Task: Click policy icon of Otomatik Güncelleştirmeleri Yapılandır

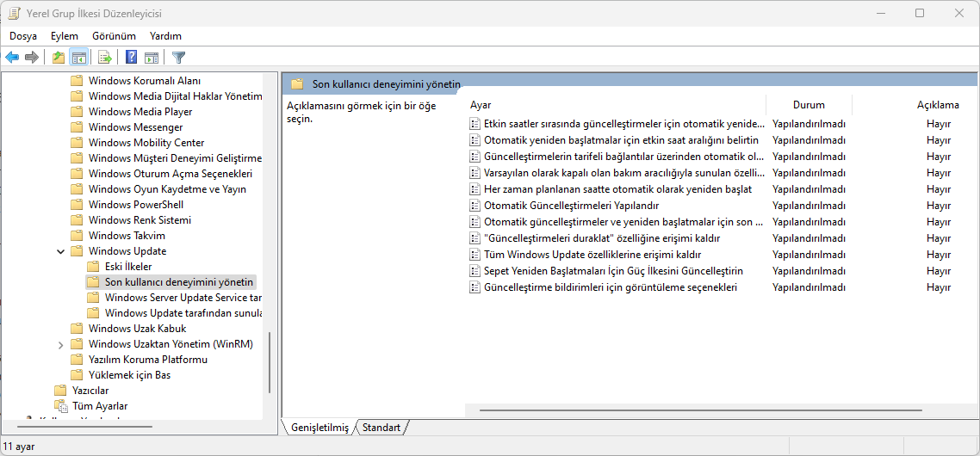Action: (x=475, y=206)
